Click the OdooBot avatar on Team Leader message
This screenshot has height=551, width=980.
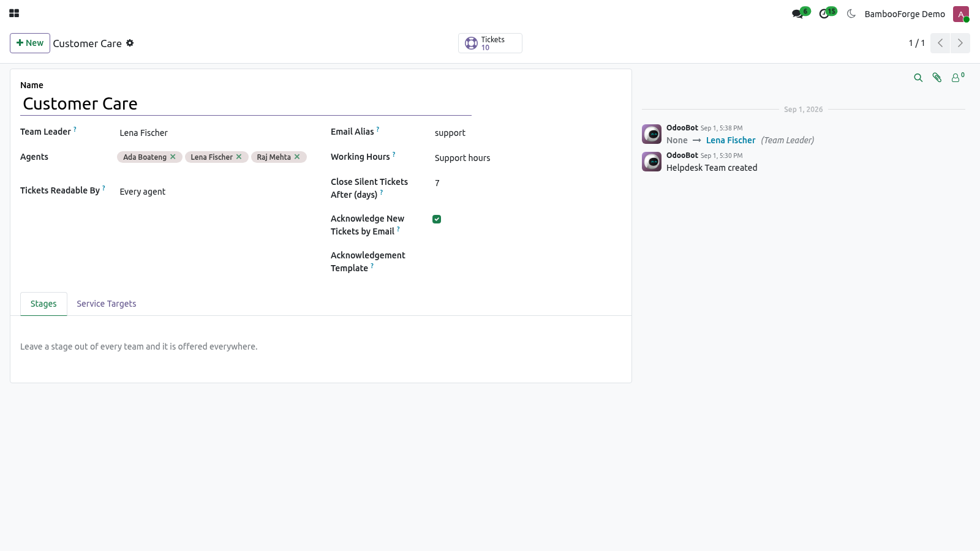click(652, 134)
